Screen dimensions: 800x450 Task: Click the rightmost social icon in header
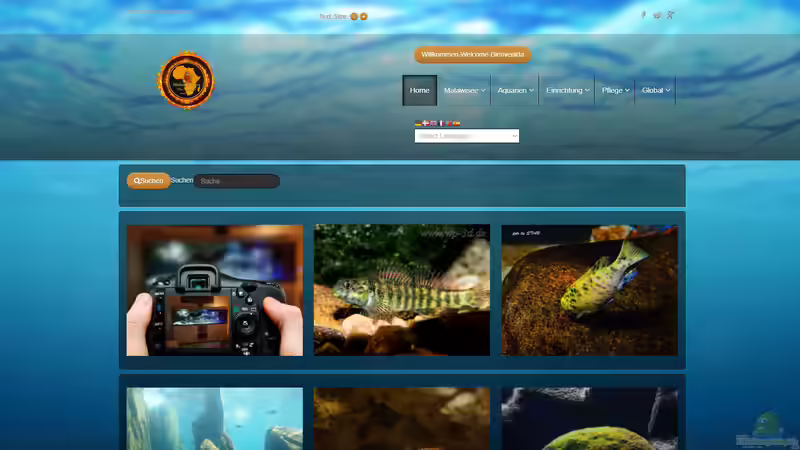click(671, 15)
